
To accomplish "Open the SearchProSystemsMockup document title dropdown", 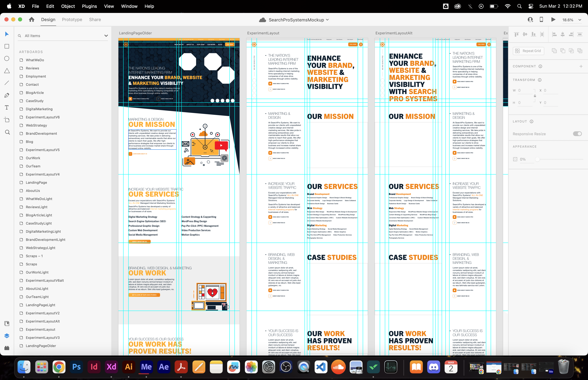I will click(328, 20).
